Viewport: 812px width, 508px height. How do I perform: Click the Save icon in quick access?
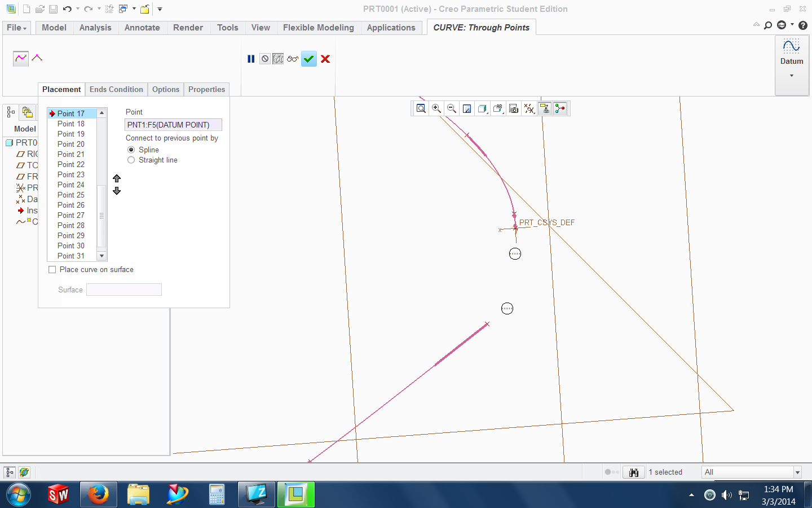click(x=53, y=9)
